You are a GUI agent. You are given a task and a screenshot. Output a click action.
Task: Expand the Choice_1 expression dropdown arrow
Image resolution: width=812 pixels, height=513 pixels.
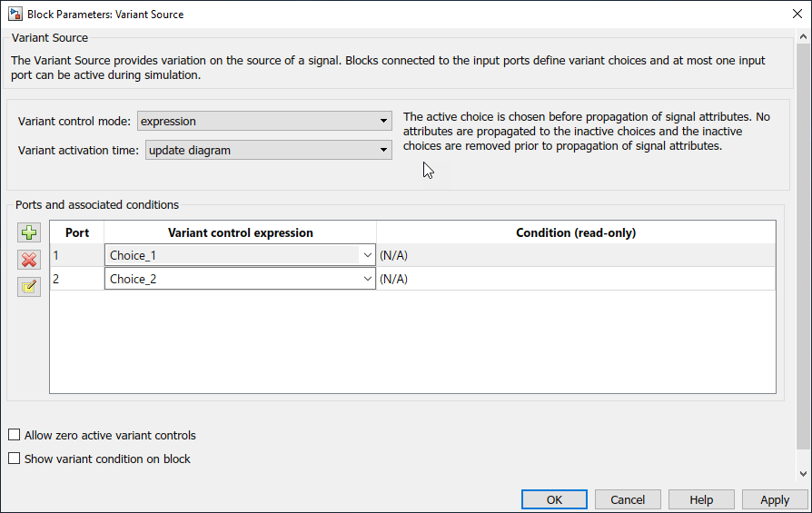pyautogui.click(x=367, y=256)
